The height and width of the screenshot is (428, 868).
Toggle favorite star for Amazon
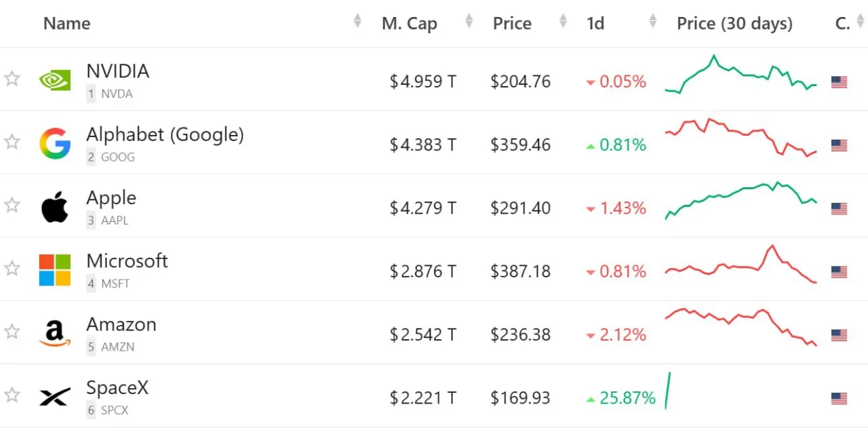12,332
